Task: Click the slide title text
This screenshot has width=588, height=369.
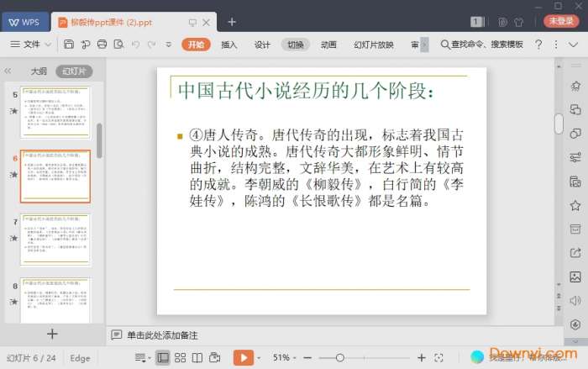Action: (x=306, y=91)
